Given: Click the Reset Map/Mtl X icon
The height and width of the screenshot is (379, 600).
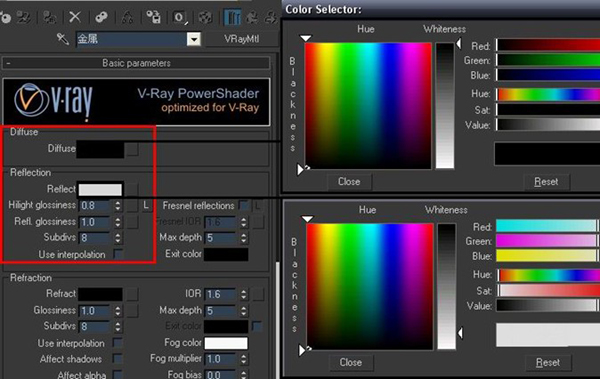Looking at the screenshot, I should coord(75,17).
